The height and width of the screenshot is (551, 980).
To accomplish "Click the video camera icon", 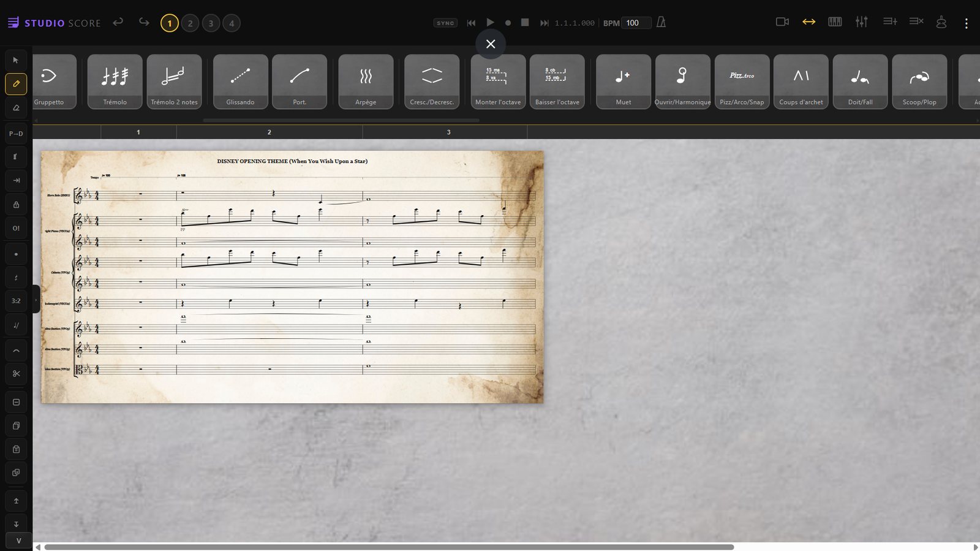I will (782, 22).
